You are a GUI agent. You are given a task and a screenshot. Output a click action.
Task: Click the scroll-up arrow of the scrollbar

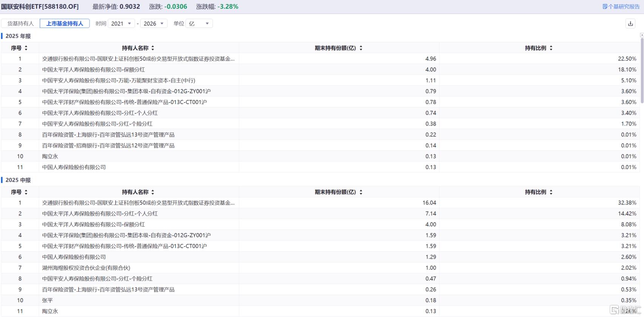pos(642,35)
